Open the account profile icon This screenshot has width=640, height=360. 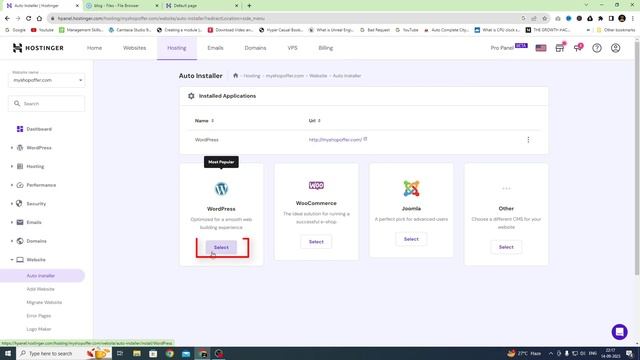tap(616, 48)
